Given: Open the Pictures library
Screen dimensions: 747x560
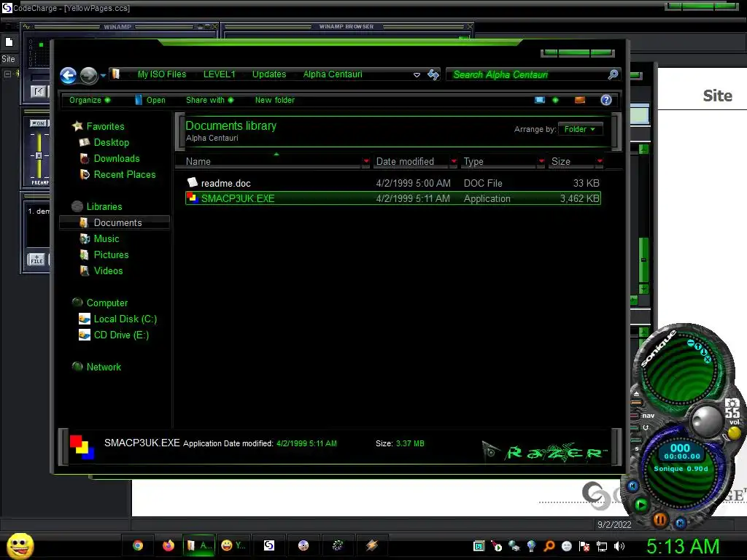Looking at the screenshot, I should tap(111, 254).
